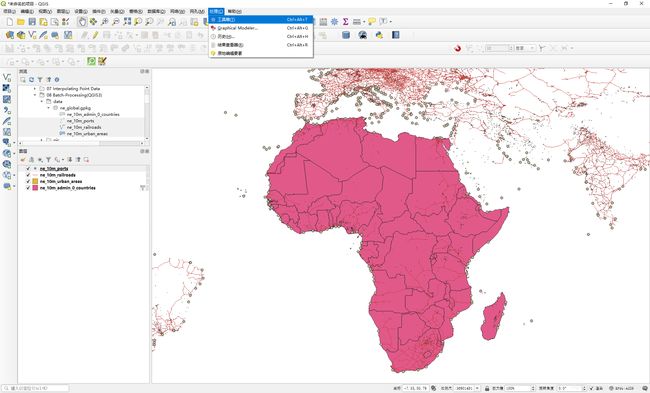The height and width of the screenshot is (393, 650).
Task: Click the Show Map Tips bubble icon
Action: coord(372,22)
